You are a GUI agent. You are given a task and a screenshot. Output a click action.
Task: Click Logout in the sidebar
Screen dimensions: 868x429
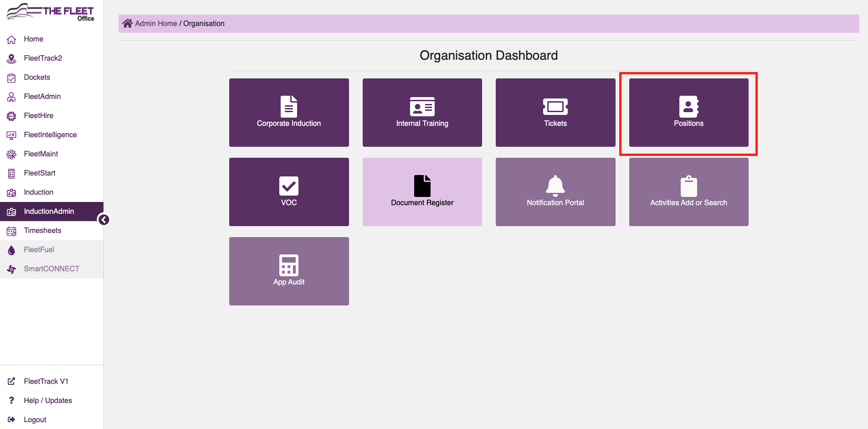point(51,419)
